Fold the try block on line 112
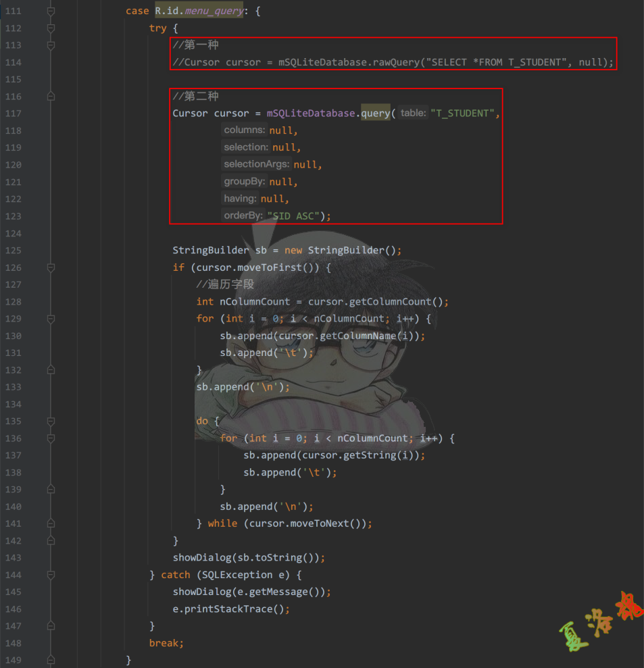 click(51, 28)
